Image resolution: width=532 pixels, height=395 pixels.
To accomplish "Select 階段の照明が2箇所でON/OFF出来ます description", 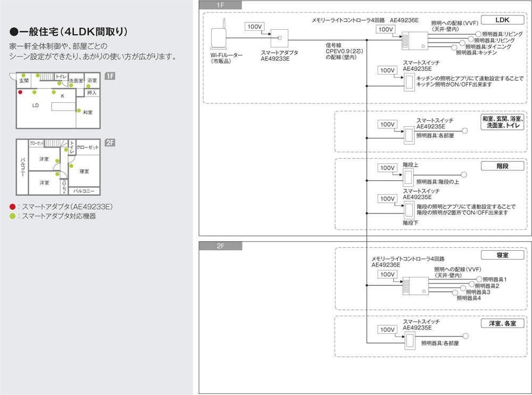I will click(x=462, y=212).
